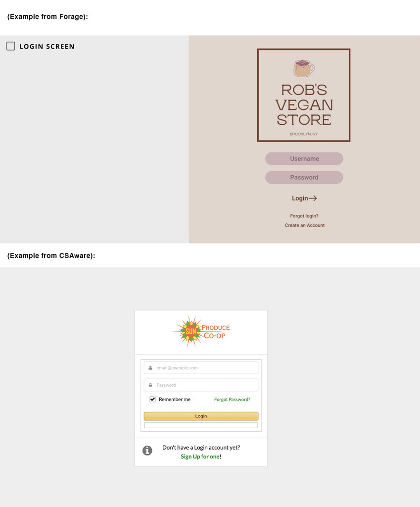The width and height of the screenshot is (420, 507).
Task: Click the user icon in email field
Action: 150,368
